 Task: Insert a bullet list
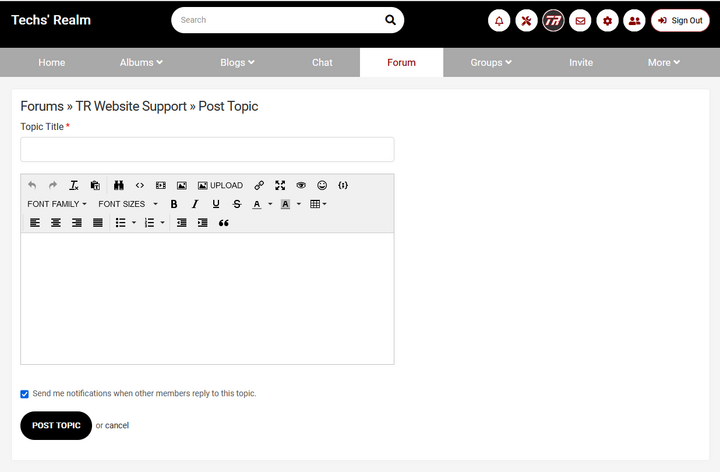coord(121,223)
